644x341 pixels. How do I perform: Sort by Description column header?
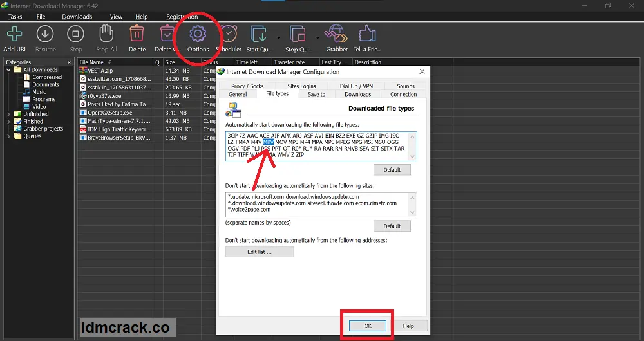(x=402, y=62)
